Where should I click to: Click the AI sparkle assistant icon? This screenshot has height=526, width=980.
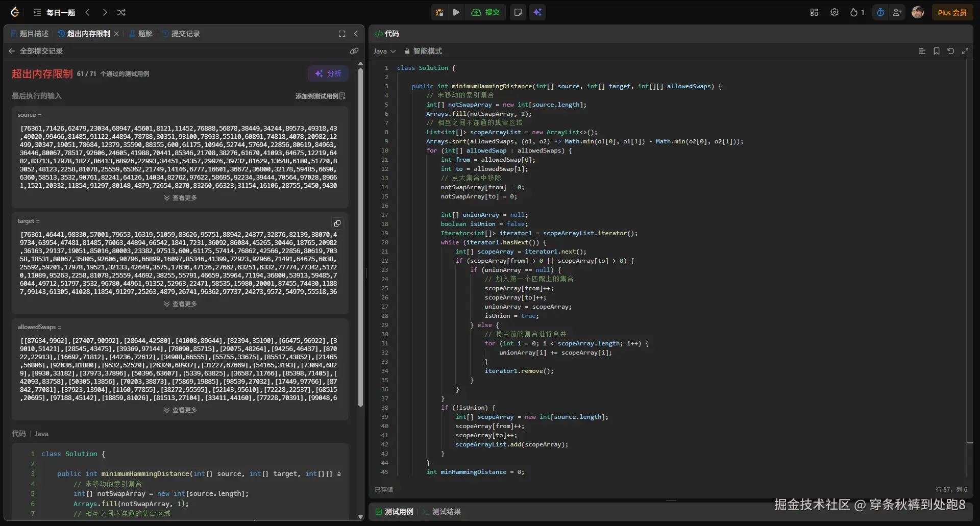coord(537,12)
